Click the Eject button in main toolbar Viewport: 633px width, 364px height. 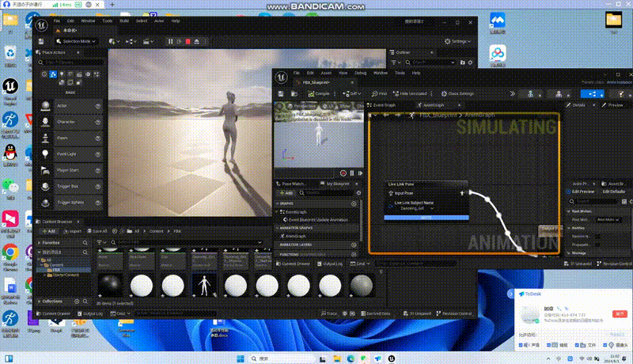click(196, 41)
